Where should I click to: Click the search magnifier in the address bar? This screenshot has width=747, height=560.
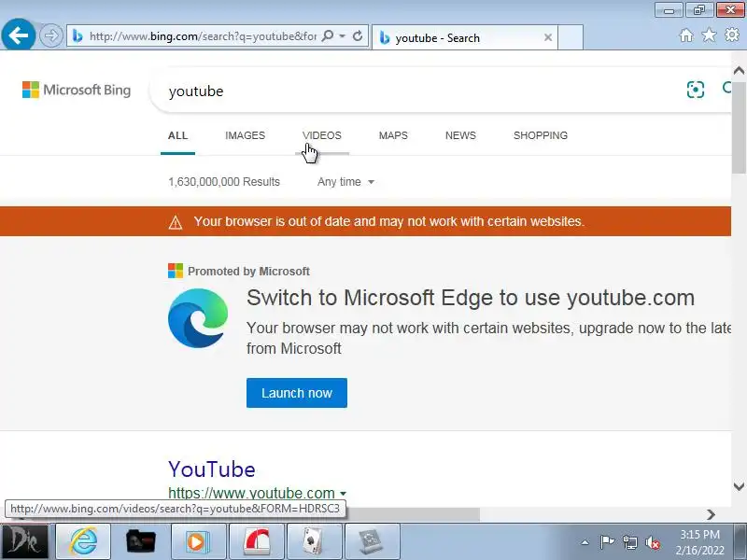pyautogui.click(x=328, y=35)
